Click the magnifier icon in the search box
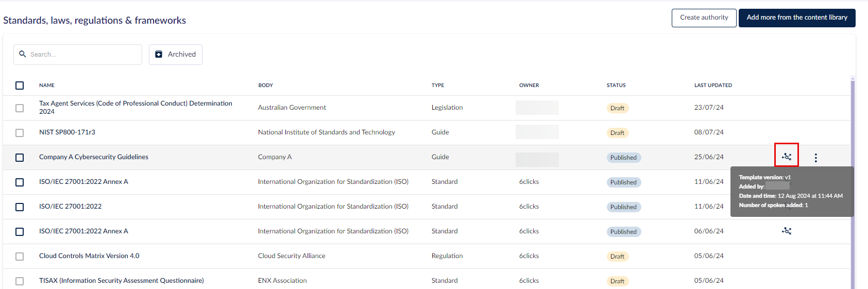This screenshot has width=868, height=289. click(23, 54)
